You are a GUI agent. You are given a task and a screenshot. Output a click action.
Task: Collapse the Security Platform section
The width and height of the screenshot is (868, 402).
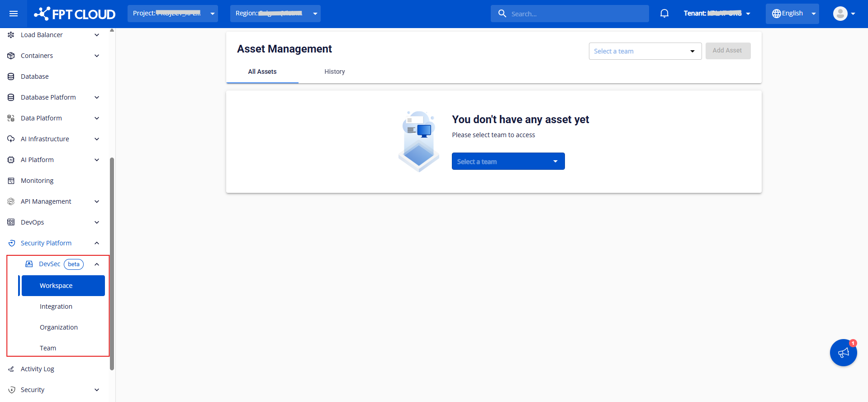(97, 243)
